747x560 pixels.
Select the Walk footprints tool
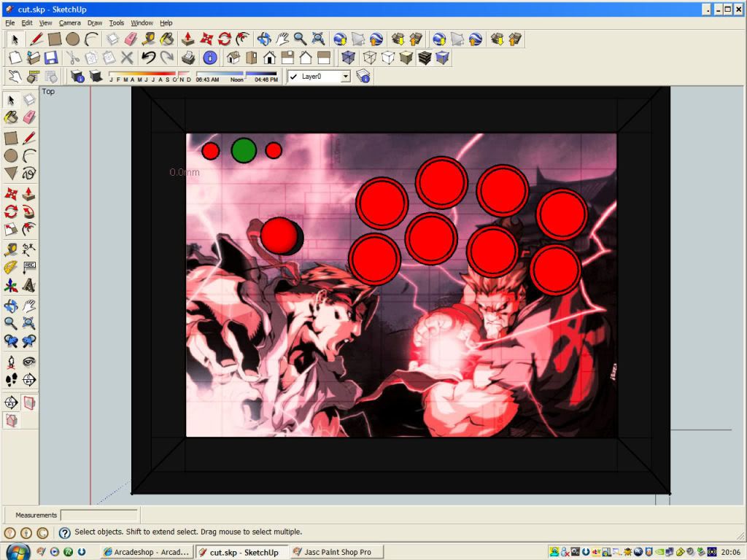click(x=11, y=379)
